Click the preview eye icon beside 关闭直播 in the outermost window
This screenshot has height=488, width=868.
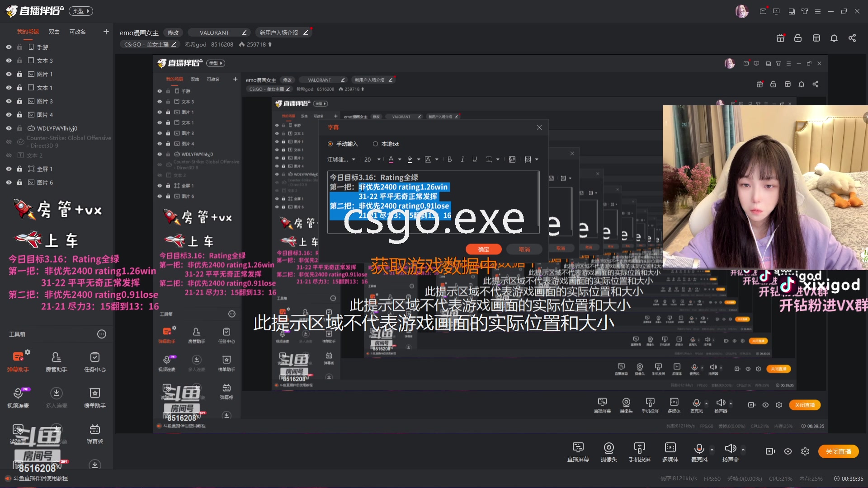pos(788,451)
